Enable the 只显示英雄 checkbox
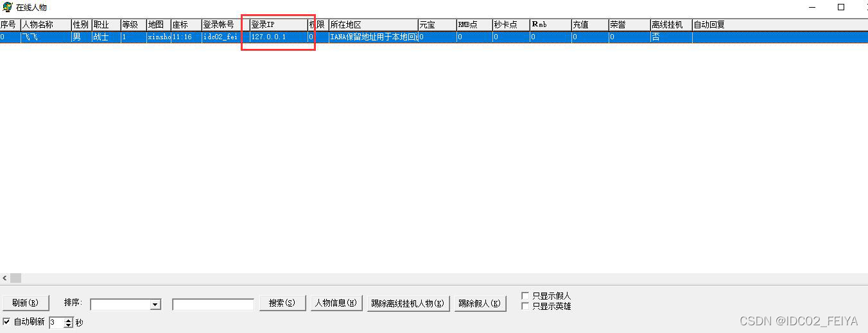This screenshot has height=333, width=868. click(x=525, y=307)
